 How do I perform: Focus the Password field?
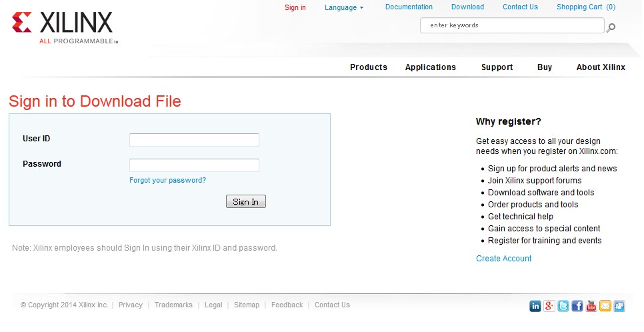point(194,165)
